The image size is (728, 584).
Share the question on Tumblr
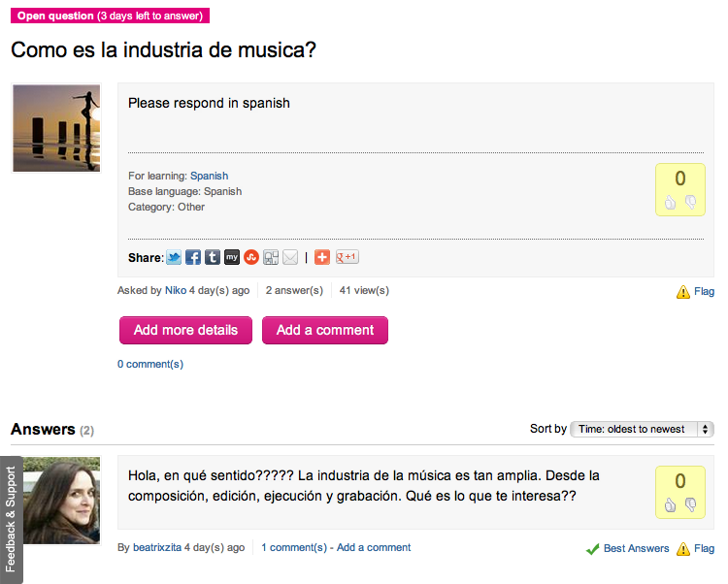click(x=213, y=257)
